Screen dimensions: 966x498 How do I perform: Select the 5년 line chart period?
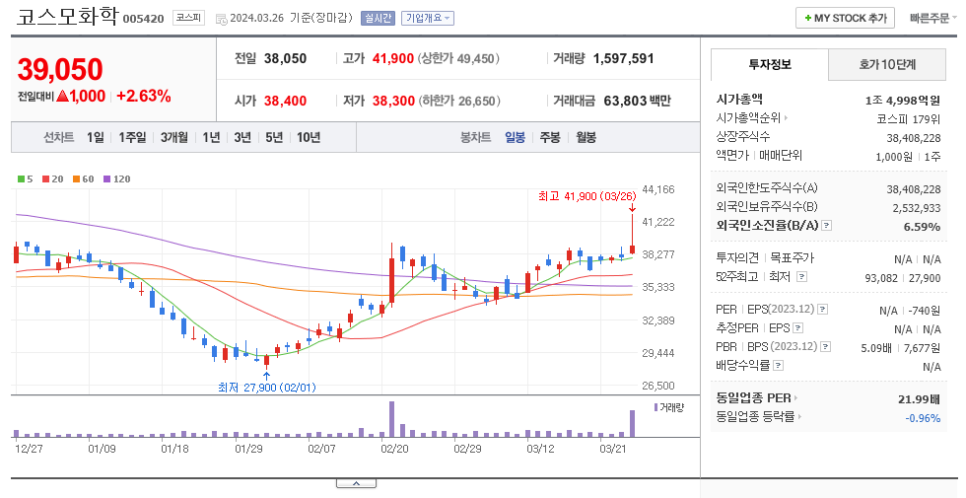(x=274, y=137)
